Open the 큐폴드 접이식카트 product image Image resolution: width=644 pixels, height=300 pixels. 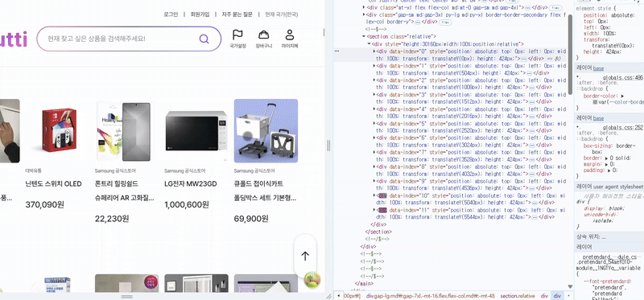pyautogui.click(x=266, y=131)
